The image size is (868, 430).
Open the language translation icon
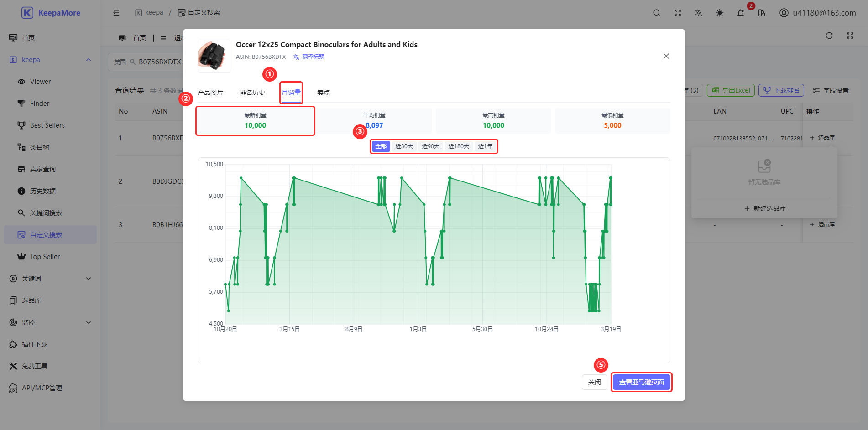click(x=698, y=13)
